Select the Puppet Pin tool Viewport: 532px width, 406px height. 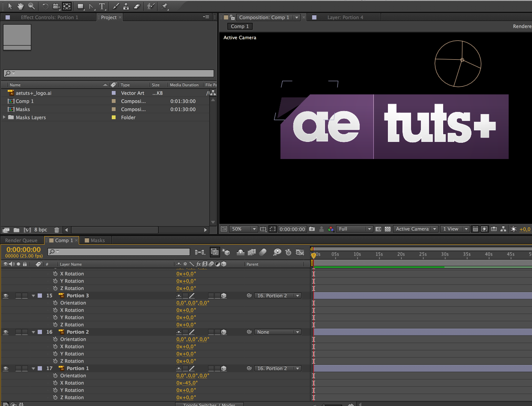(165, 6)
